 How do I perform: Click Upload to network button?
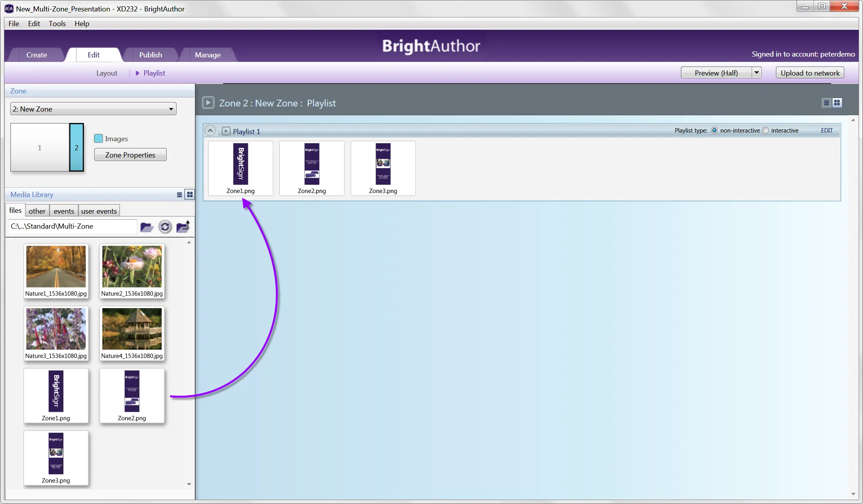click(810, 73)
